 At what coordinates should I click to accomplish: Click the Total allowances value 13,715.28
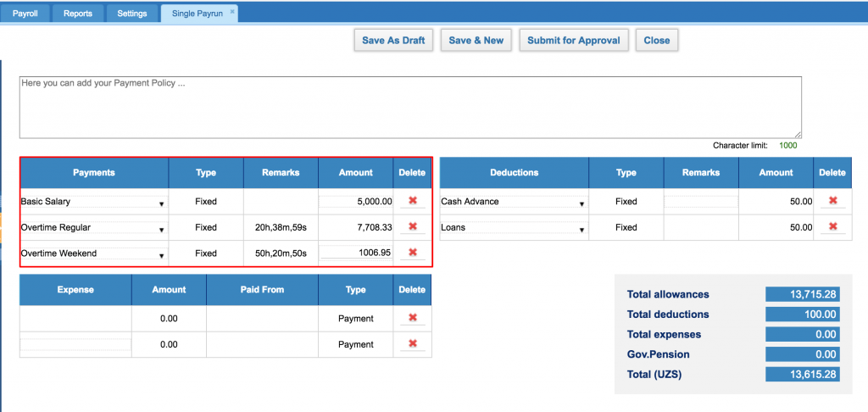[x=803, y=295]
